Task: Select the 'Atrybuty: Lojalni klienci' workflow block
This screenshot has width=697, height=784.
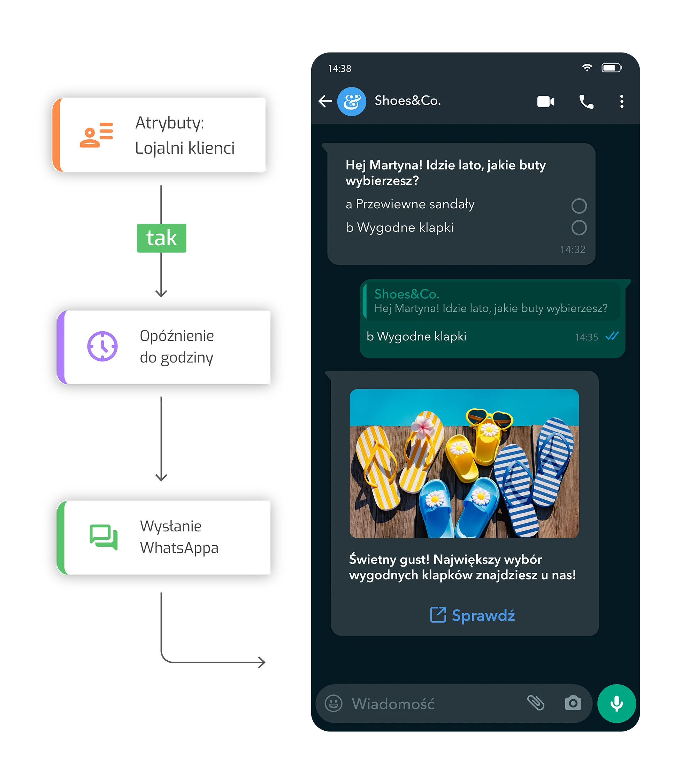Action: pos(159,135)
